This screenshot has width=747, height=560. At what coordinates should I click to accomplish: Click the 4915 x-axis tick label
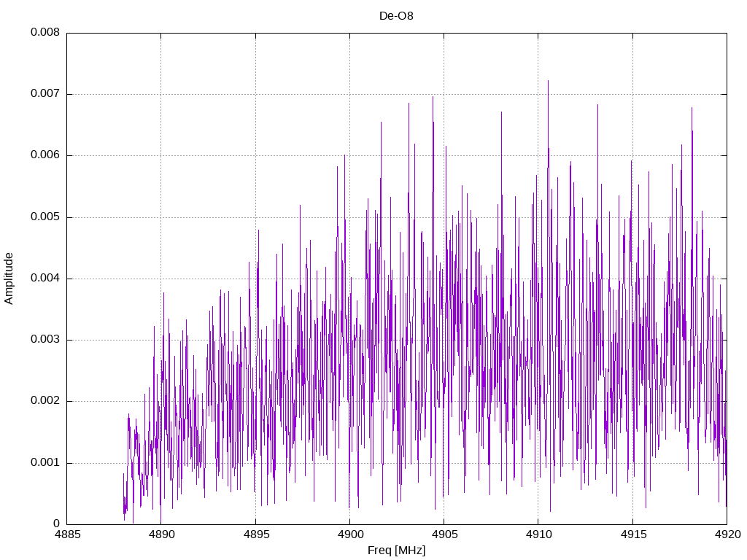click(x=632, y=534)
